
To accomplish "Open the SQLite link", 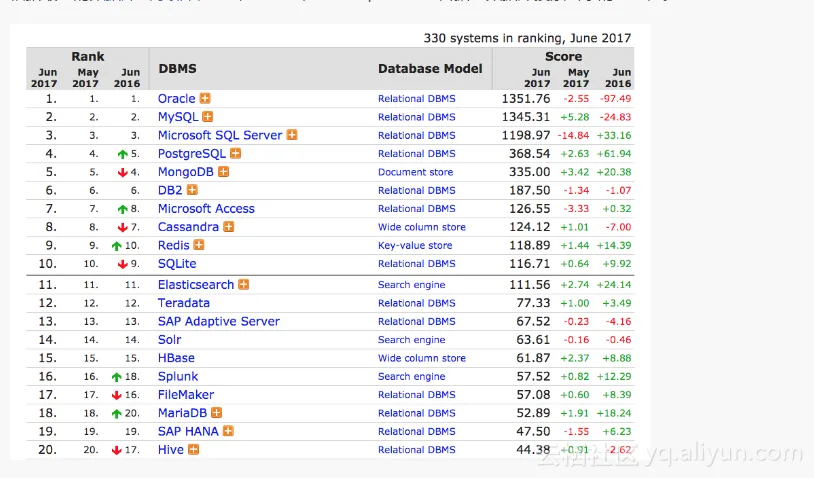I will point(177,264).
